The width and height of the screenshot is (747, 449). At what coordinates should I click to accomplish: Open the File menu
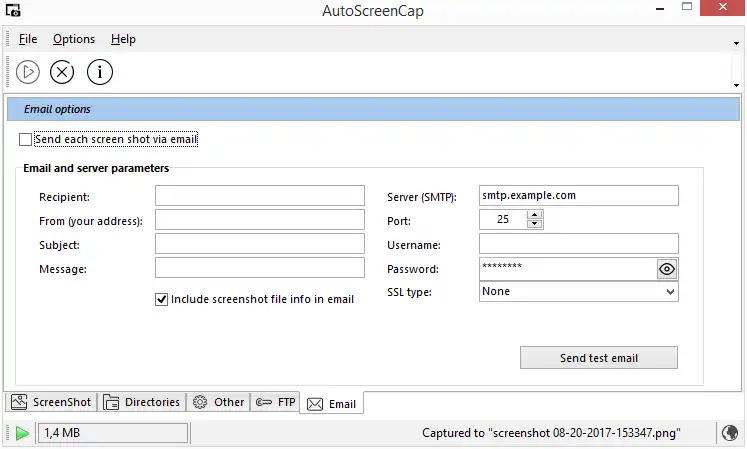tap(28, 39)
